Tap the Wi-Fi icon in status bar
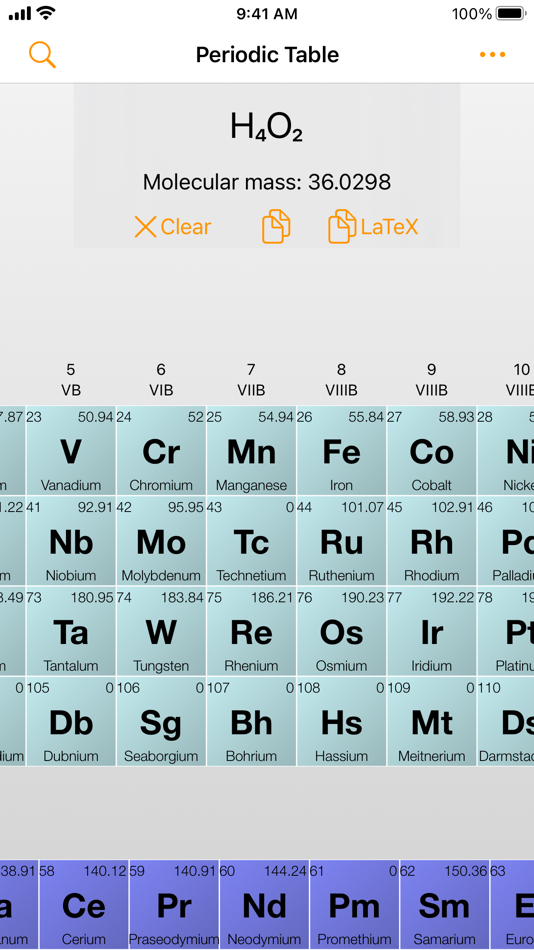 click(x=46, y=13)
